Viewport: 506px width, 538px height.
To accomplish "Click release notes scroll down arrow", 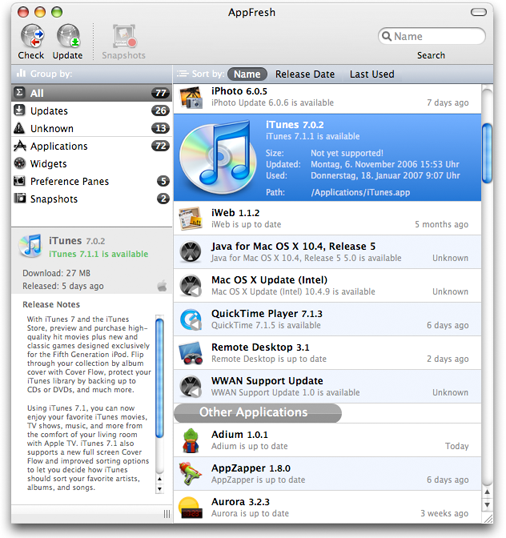I will pos(160,489).
